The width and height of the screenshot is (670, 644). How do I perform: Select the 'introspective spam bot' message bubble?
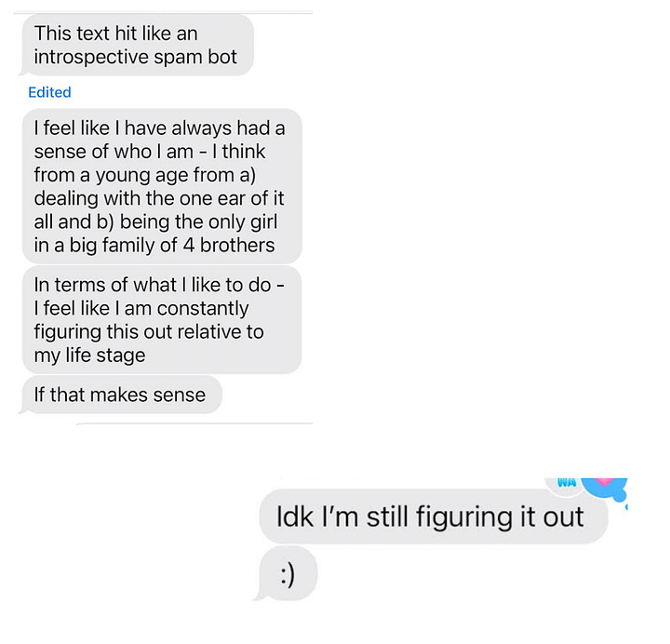click(x=138, y=46)
